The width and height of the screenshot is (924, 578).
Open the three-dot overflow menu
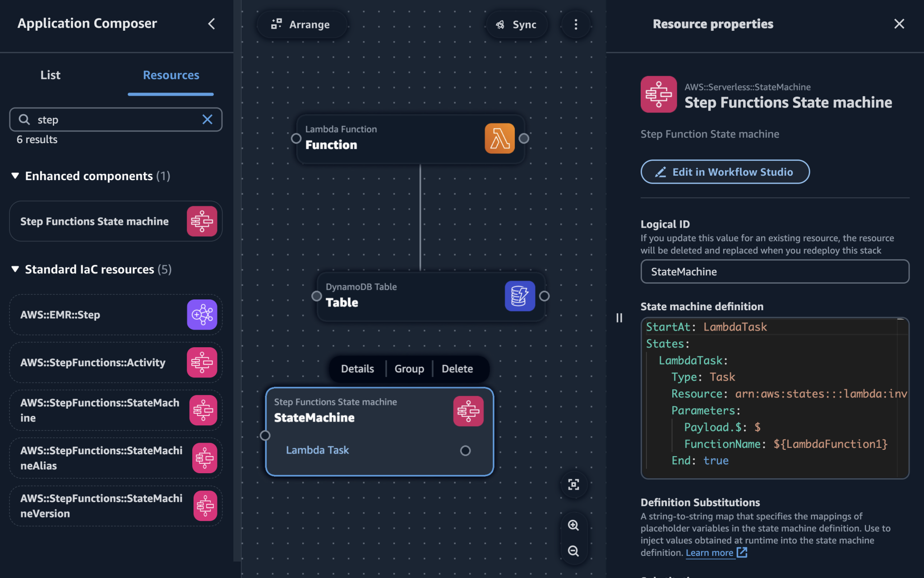[576, 24]
